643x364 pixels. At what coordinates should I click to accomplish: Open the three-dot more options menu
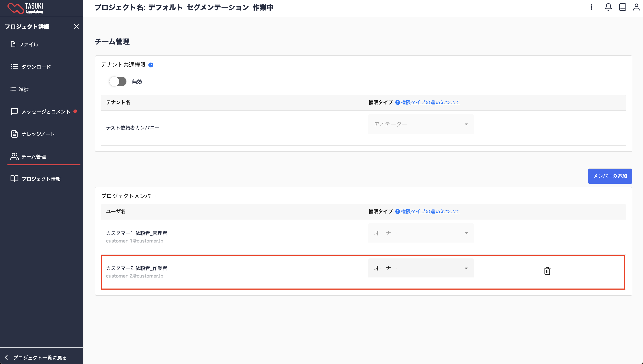591,7
